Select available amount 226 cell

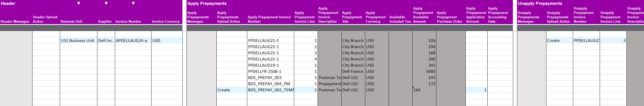click(424, 40)
